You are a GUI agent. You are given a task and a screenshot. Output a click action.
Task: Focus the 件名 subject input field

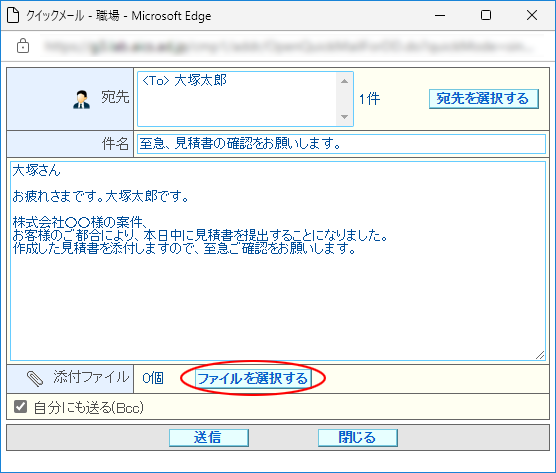click(341, 144)
